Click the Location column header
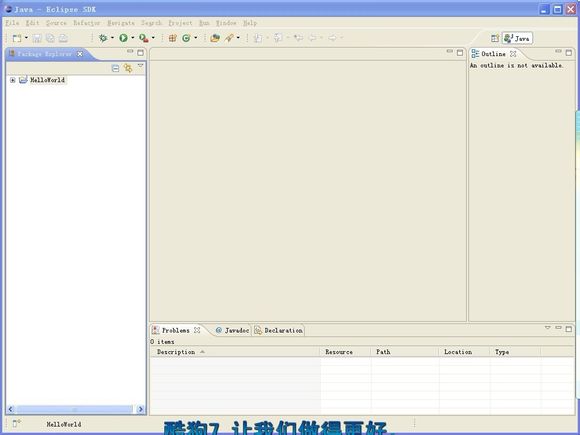This screenshot has height=435, width=580. click(x=465, y=352)
